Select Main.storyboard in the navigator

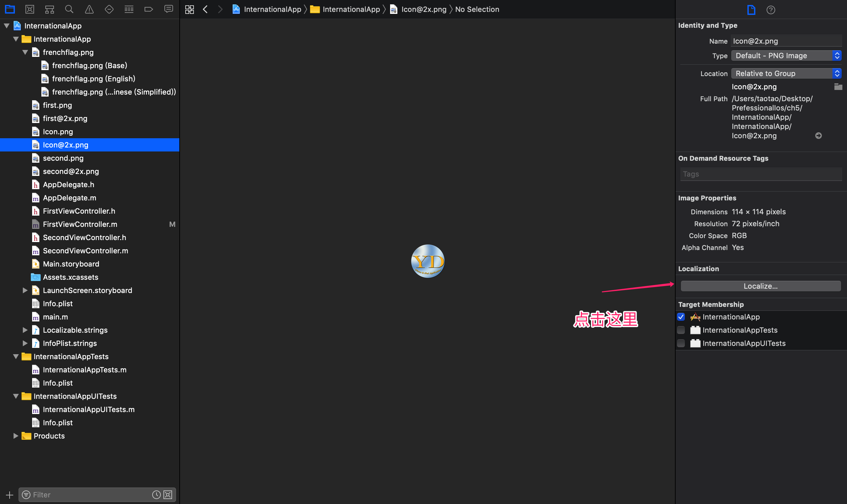pyautogui.click(x=71, y=264)
